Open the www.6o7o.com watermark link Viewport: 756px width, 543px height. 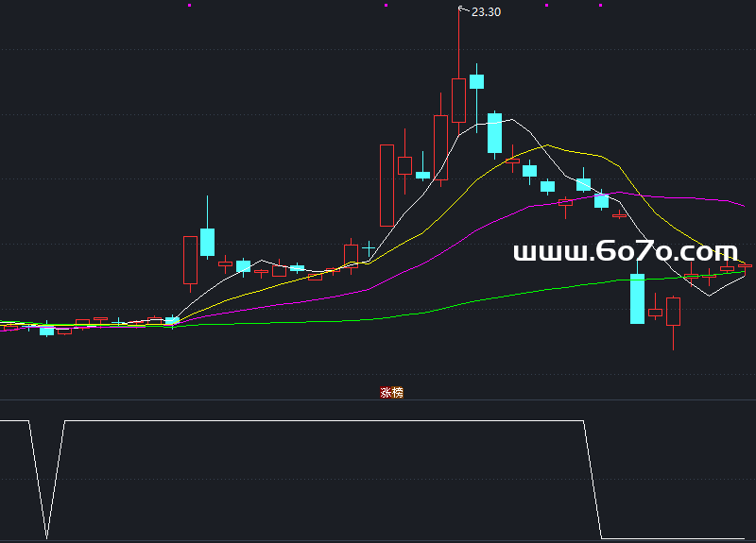click(625, 252)
